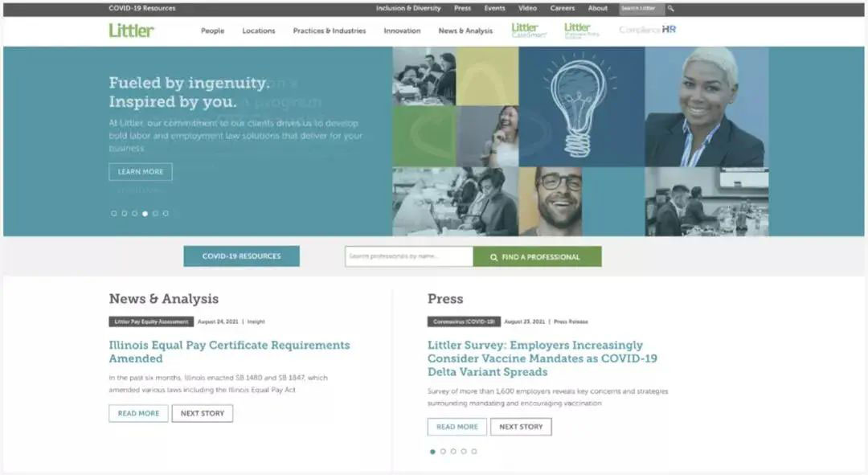Open the Press link in top bar

pos(462,8)
